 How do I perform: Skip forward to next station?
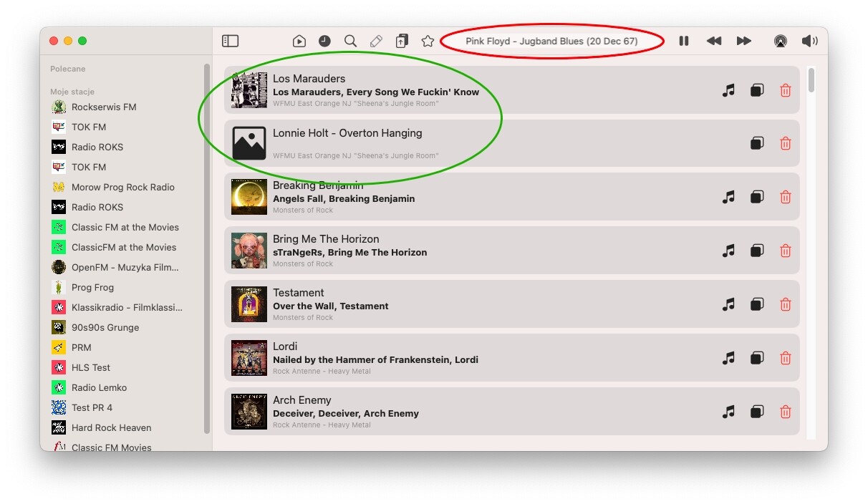744,41
